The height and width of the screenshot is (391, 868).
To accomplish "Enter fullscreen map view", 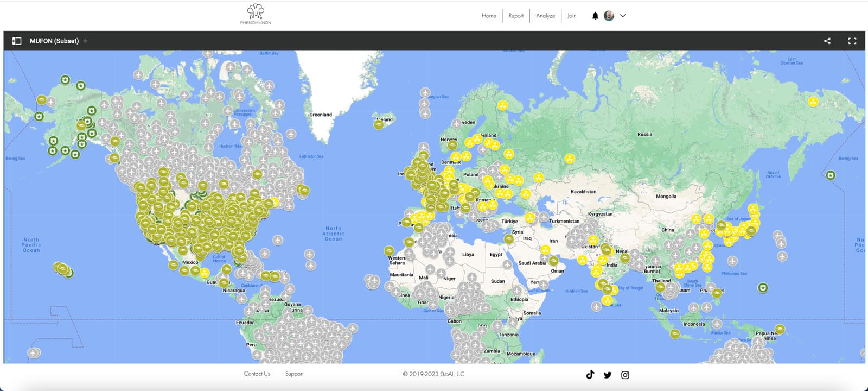I will point(852,41).
